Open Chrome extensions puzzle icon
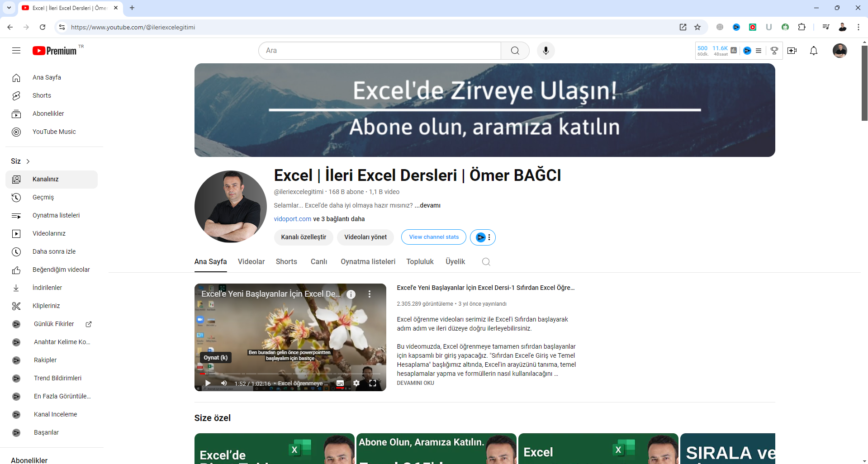The width and height of the screenshot is (868, 464). [802, 27]
